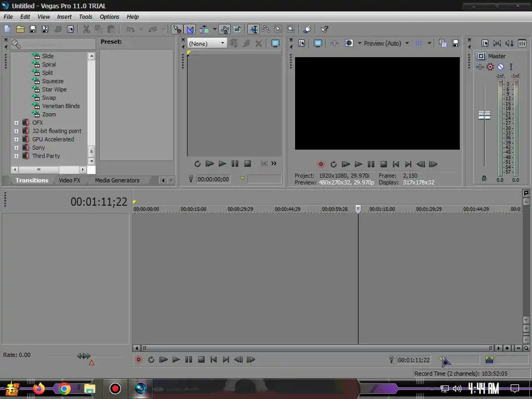Select the Zoom Edit tool magnifier
This screenshot has width=532, height=399.
click(291, 29)
